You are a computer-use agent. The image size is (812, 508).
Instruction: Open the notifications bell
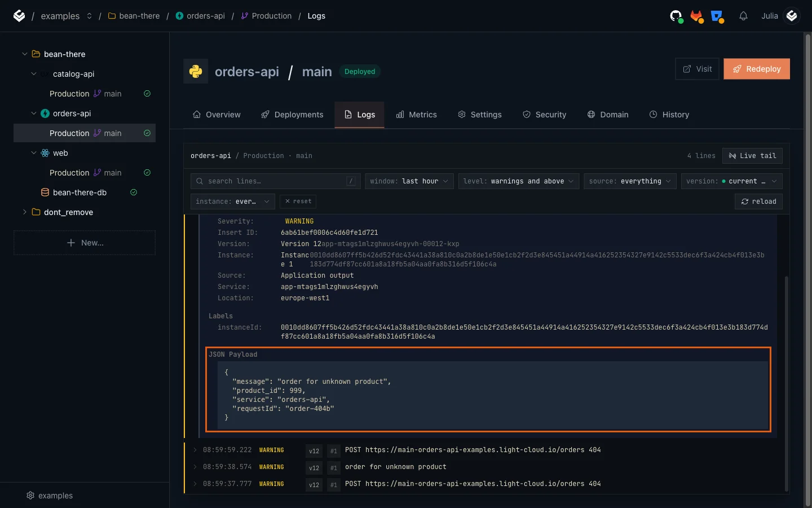pos(743,16)
